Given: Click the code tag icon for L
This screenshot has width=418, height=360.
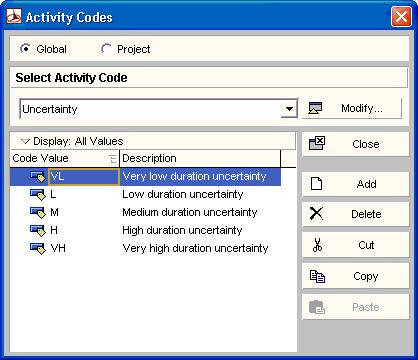Looking at the screenshot, I should 37,195.
